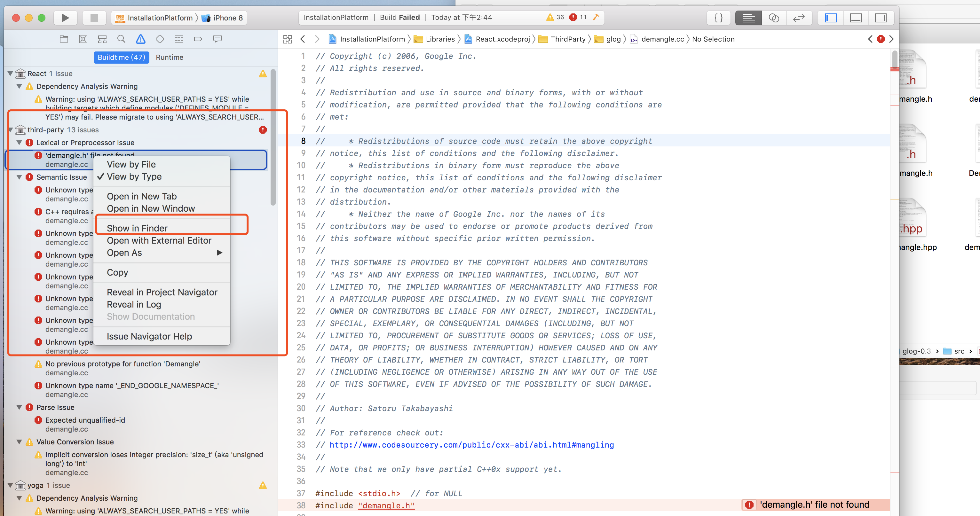Screen dimensions: 980x516
Task: Open the iPhone 8 destination selector
Action: coord(223,18)
